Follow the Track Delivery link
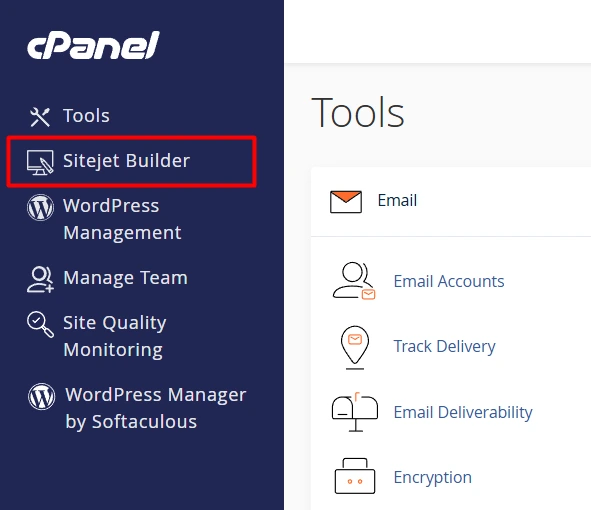Screen dimensions: 591x510 tap(444, 346)
